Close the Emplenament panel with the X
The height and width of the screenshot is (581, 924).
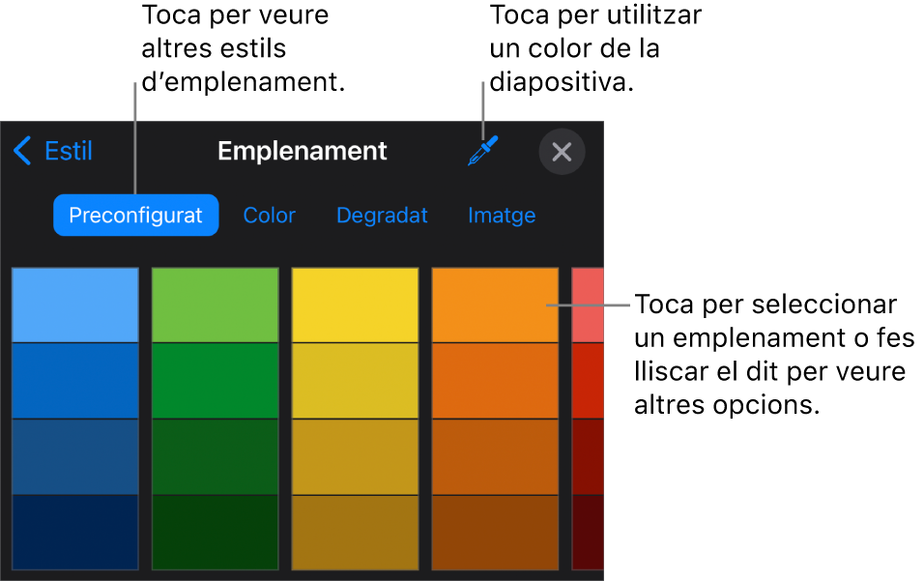tap(562, 152)
